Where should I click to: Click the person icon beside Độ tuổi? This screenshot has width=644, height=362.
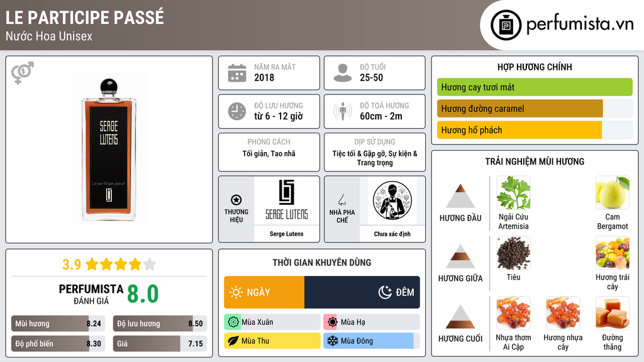tap(343, 73)
